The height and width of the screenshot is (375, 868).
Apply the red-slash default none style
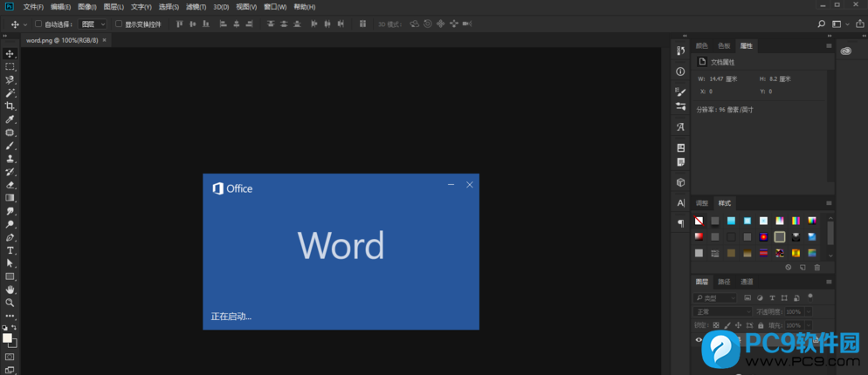[699, 221]
